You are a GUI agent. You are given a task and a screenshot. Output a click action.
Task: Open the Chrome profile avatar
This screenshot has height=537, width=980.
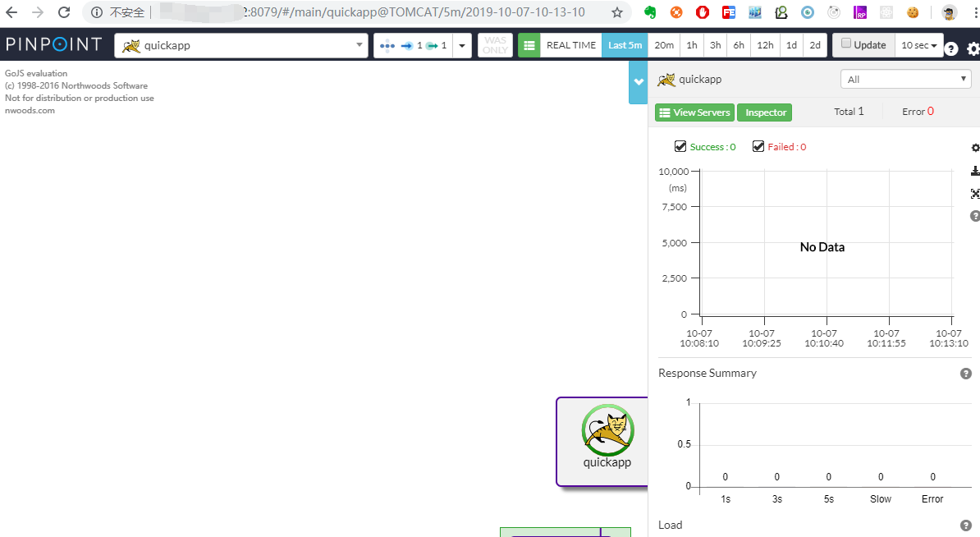(950, 11)
